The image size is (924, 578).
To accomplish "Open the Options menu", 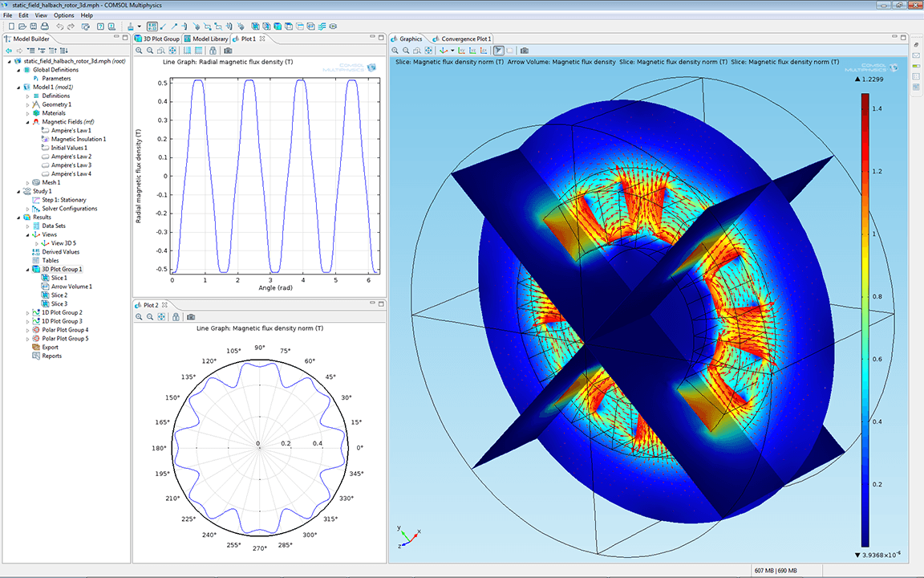I will point(64,15).
